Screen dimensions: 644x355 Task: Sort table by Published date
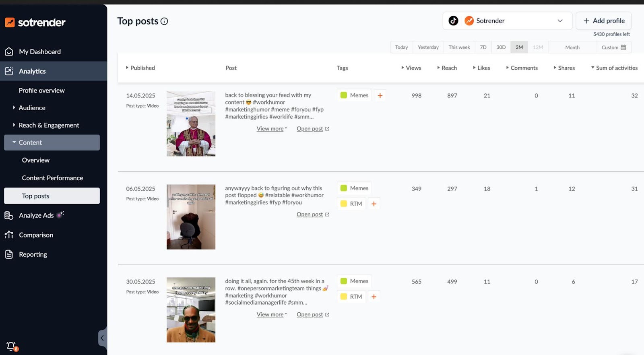[x=140, y=68]
